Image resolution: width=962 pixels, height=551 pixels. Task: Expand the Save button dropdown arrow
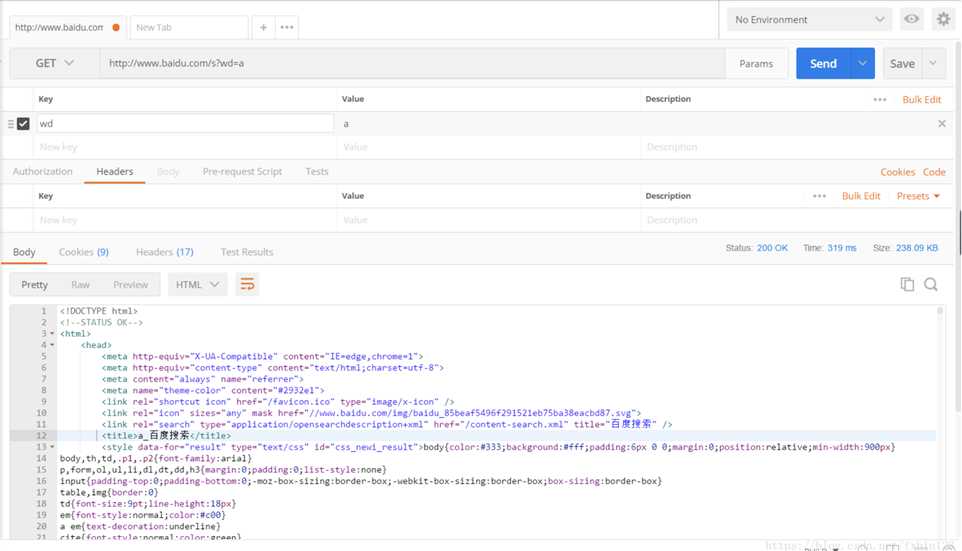pyautogui.click(x=933, y=63)
